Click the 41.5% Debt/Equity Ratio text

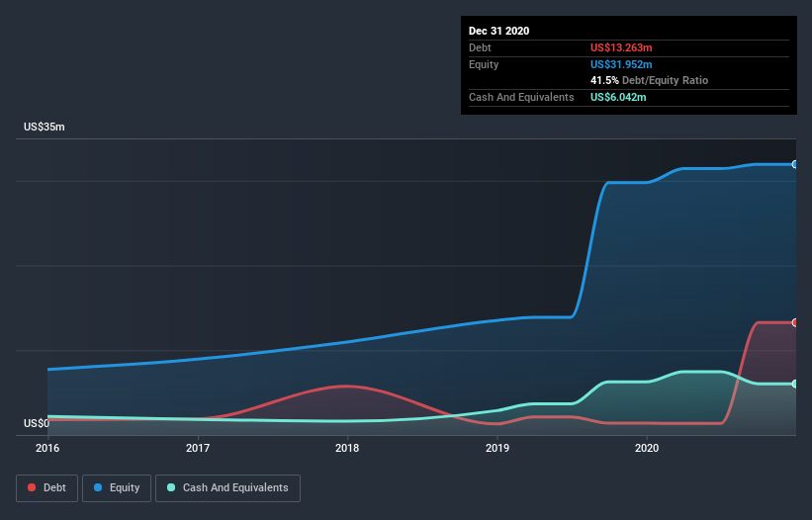[649, 81]
